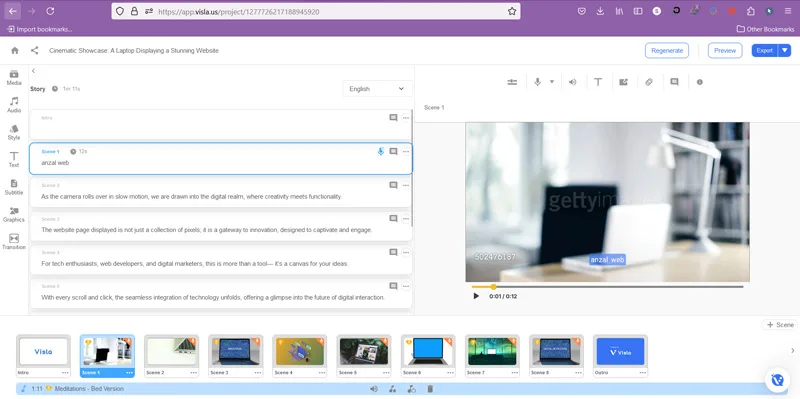Open the Audio panel in sidebar
This screenshot has height=399, width=800.
[14, 105]
